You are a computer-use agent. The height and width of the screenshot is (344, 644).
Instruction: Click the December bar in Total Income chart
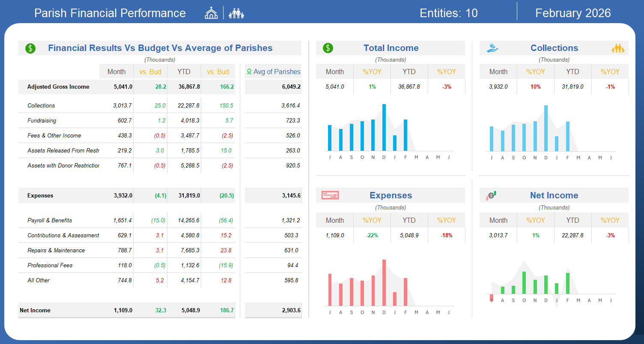click(x=384, y=127)
